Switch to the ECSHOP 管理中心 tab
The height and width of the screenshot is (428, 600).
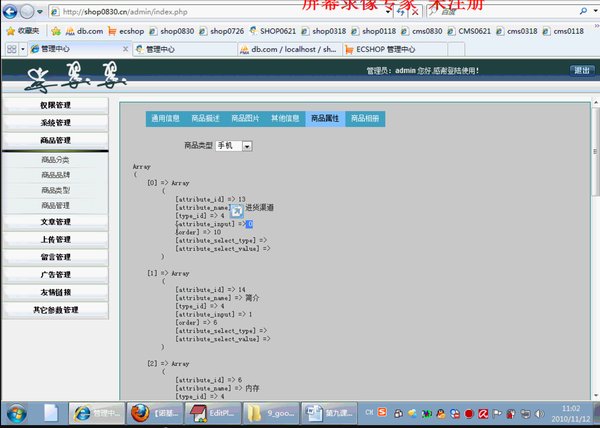(394, 49)
